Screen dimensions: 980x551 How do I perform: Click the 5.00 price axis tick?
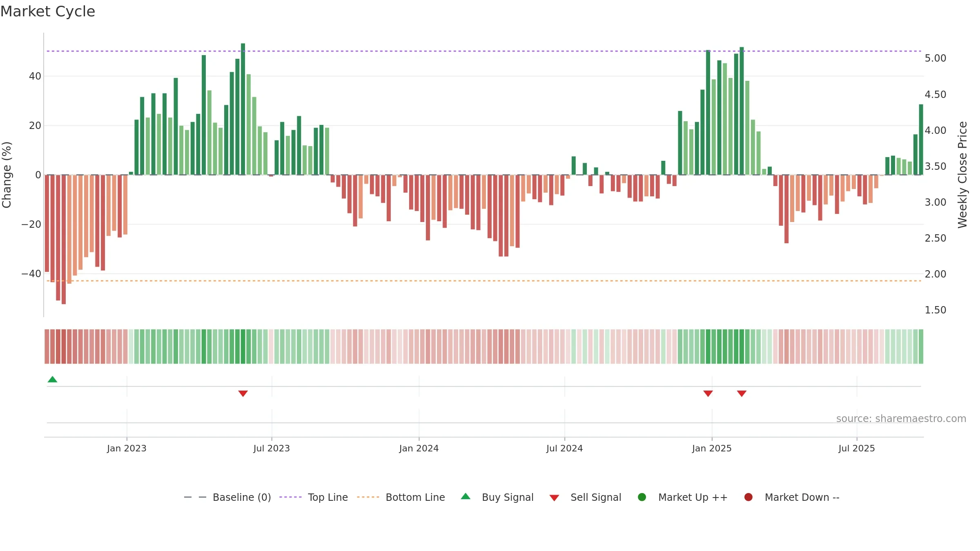point(935,58)
